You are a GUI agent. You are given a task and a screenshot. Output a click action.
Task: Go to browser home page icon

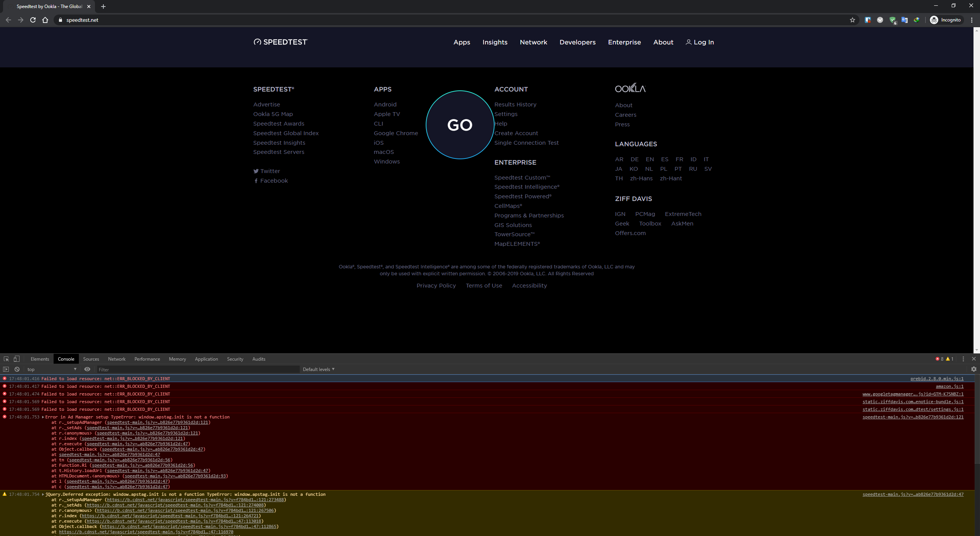point(45,20)
